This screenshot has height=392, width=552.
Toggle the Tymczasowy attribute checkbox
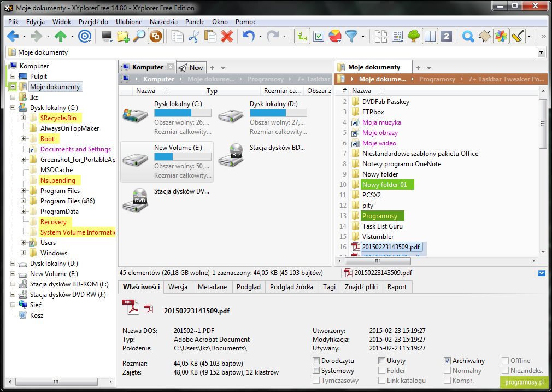[316, 381]
